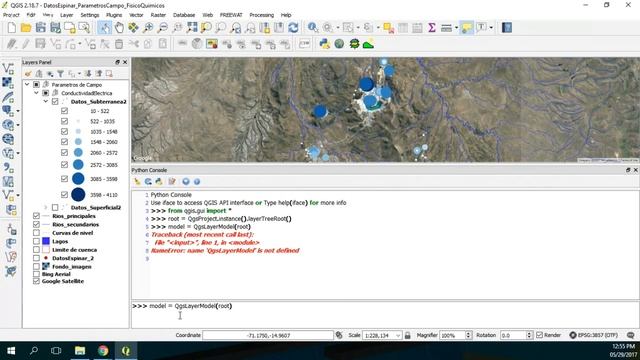640x360 pixels.
Task: Uncheck the 10 - 522 class checkbox
Action: (64, 111)
